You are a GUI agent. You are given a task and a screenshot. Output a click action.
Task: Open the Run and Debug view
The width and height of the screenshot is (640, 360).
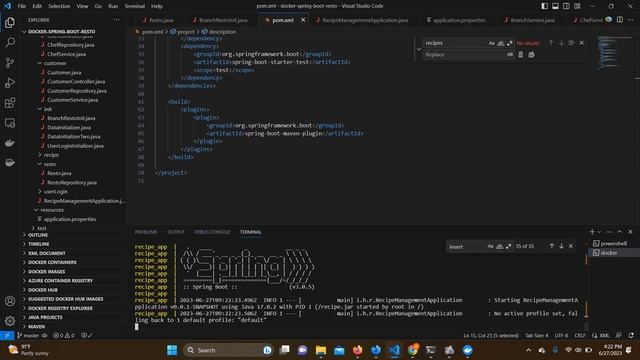point(10,82)
